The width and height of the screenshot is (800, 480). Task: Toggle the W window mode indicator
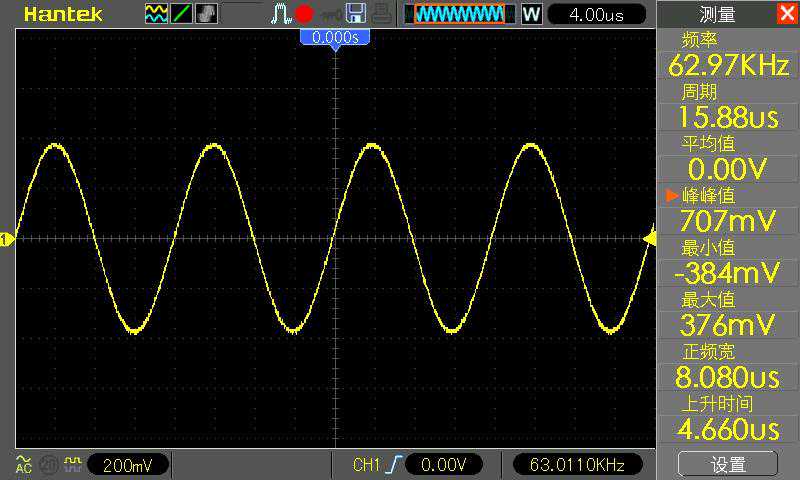pos(532,14)
